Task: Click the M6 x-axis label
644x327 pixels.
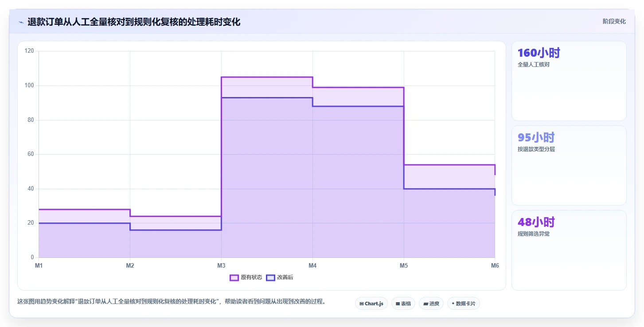Action: pyautogui.click(x=495, y=266)
